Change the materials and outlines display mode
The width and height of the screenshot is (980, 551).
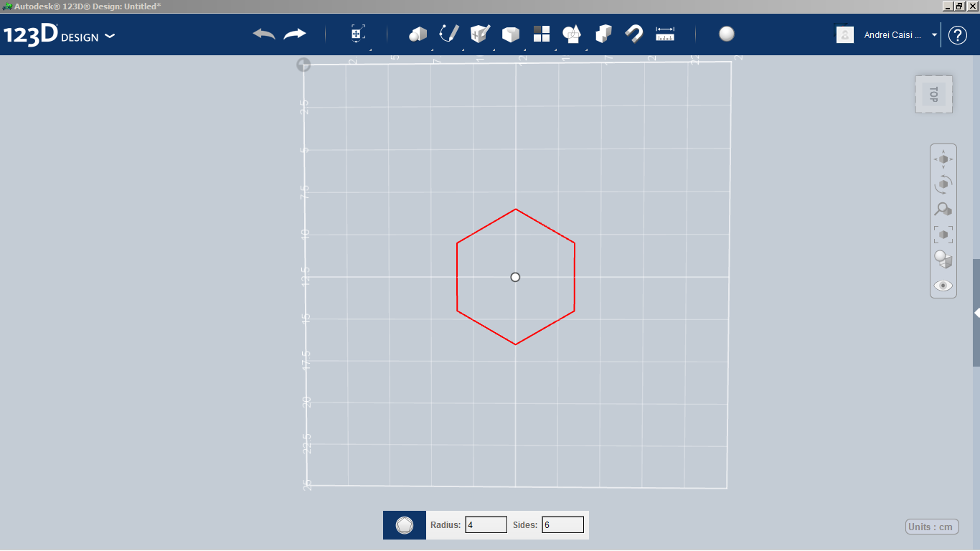coord(943,259)
